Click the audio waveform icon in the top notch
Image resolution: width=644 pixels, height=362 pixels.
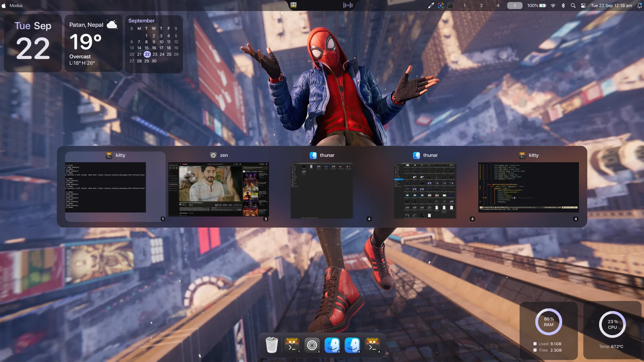tap(348, 5)
